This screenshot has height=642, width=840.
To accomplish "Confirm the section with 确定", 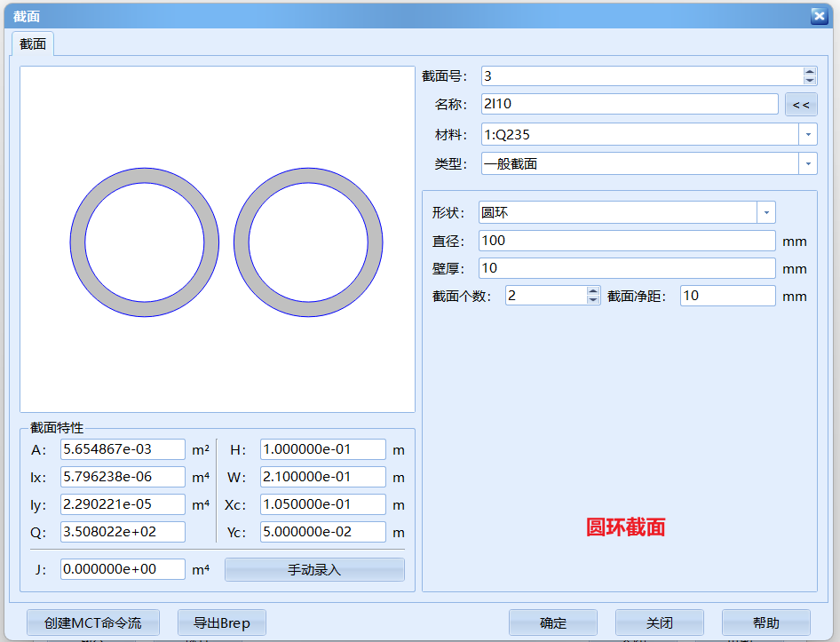I will pyautogui.click(x=552, y=622).
